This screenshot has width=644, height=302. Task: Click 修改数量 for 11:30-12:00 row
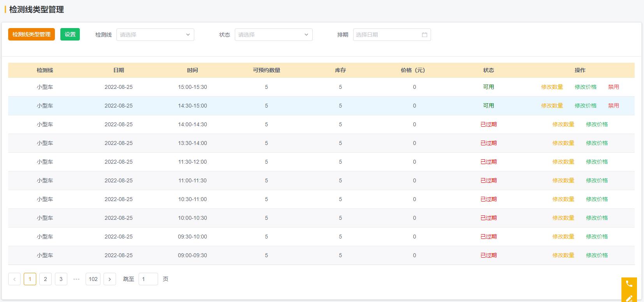point(563,162)
